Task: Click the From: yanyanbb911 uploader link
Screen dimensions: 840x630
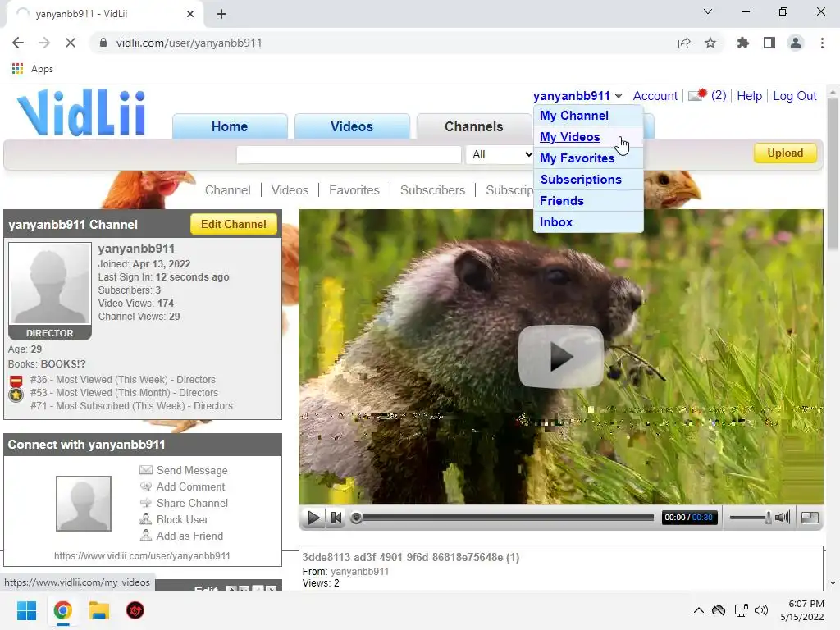Action: (x=359, y=571)
